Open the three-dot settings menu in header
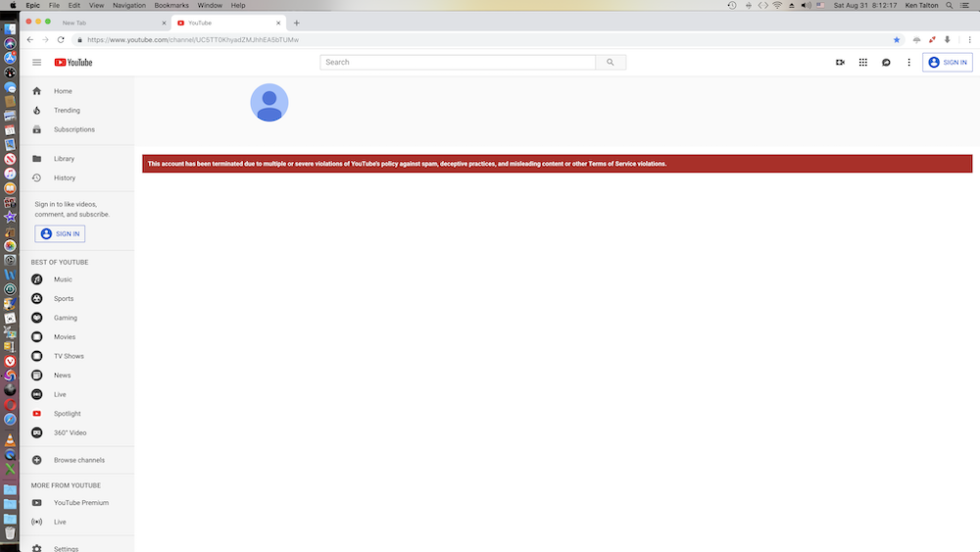This screenshot has height=552, width=980. 908,62
